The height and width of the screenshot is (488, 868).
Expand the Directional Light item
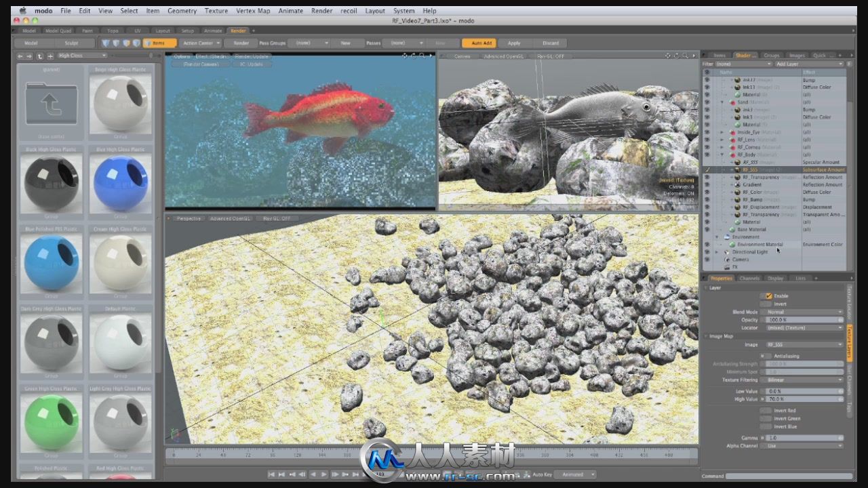tap(717, 251)
